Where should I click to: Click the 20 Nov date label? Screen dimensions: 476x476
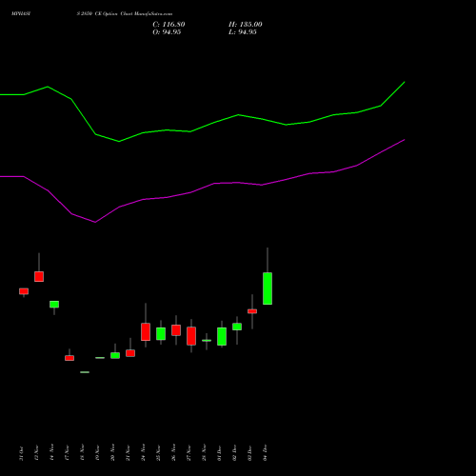[112, 452]
